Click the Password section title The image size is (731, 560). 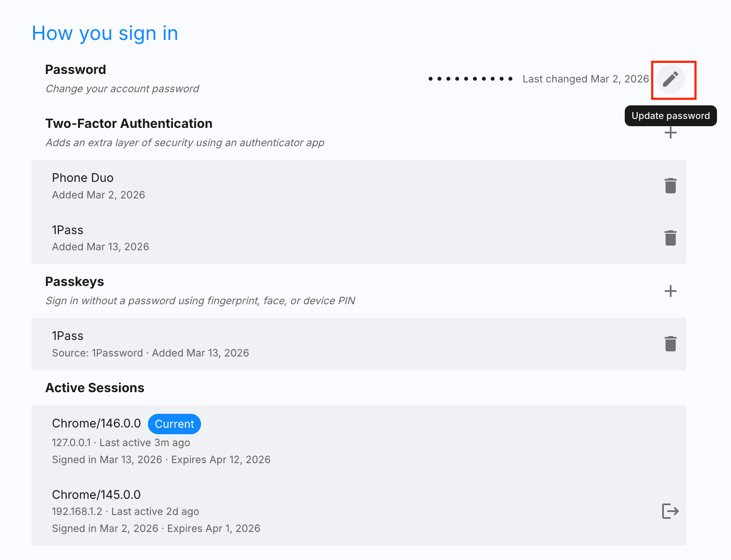click(75, 69)
